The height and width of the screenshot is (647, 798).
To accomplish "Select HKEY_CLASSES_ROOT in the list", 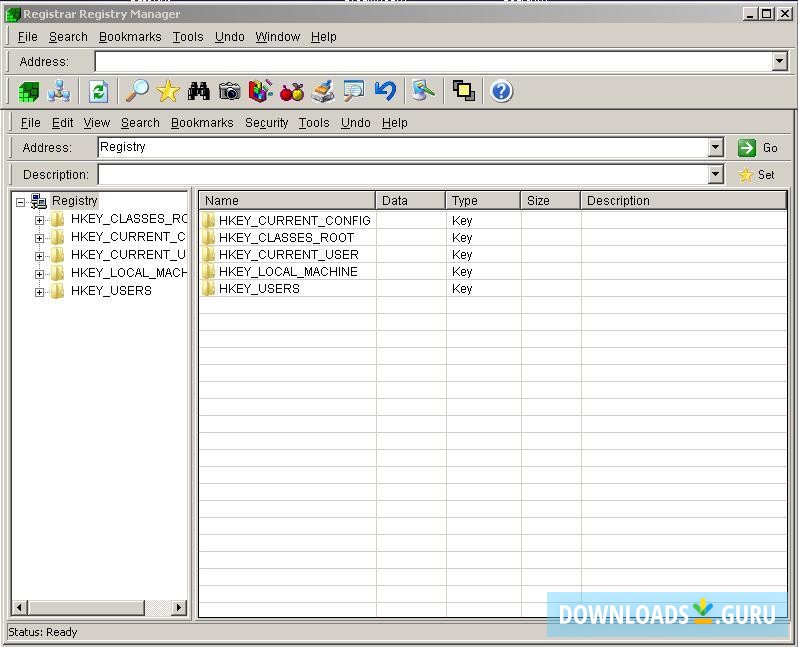I will [x=286, y=238].
